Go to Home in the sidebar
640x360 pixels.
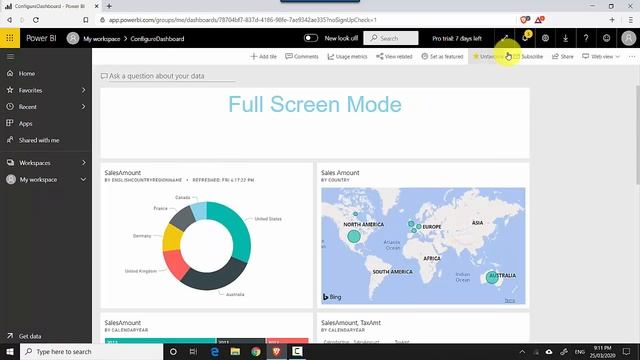[x=27, y=73]
